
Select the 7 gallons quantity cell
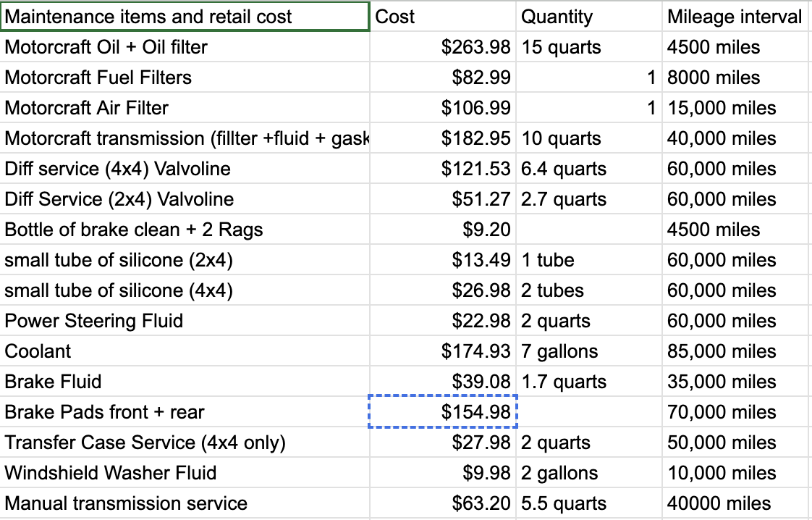click(589, 351)
